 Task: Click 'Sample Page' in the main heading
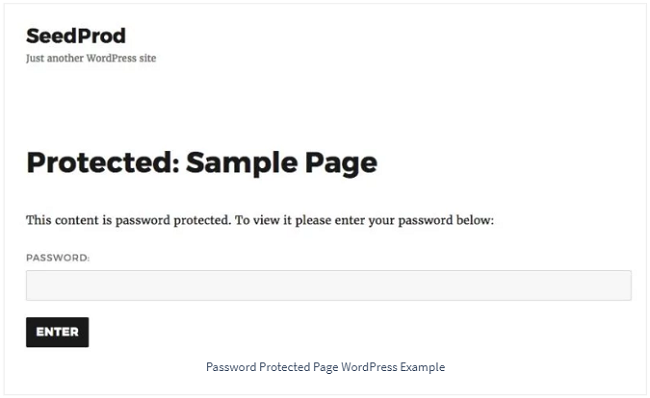pos(282,163)
